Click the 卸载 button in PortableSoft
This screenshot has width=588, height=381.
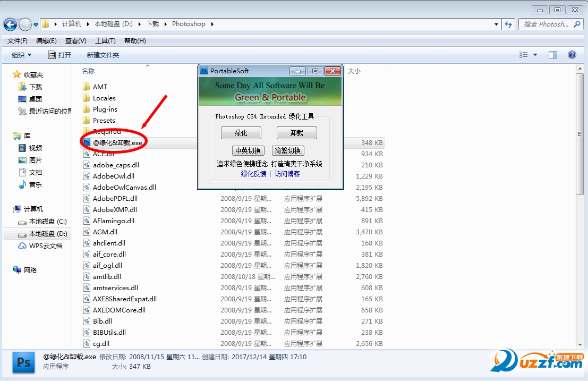coord(296,133)
